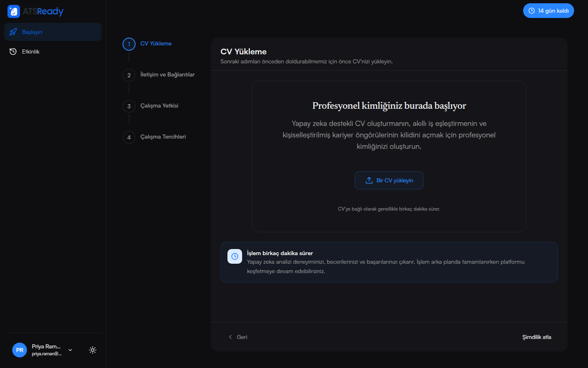Click the upload arrow icon

pos(369,180)
